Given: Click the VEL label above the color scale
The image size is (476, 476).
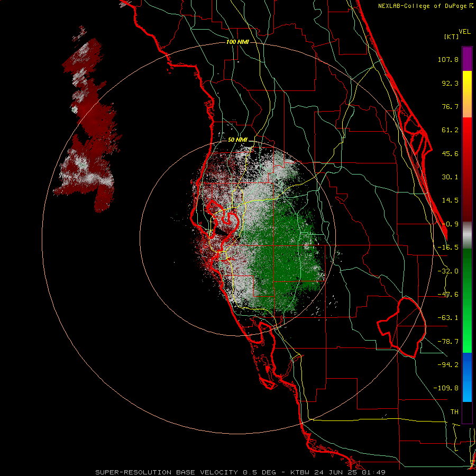Looking at the screenshot, I should (x=464, y=32).
